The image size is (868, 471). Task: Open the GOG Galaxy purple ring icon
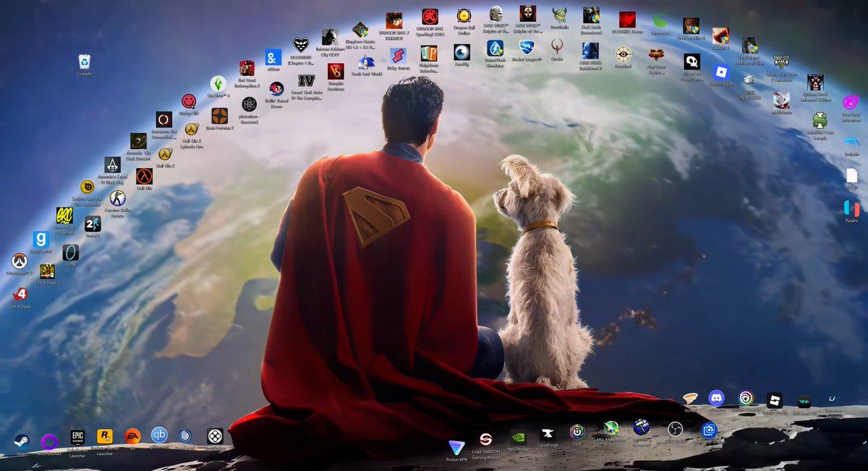(x=49, y=441)
